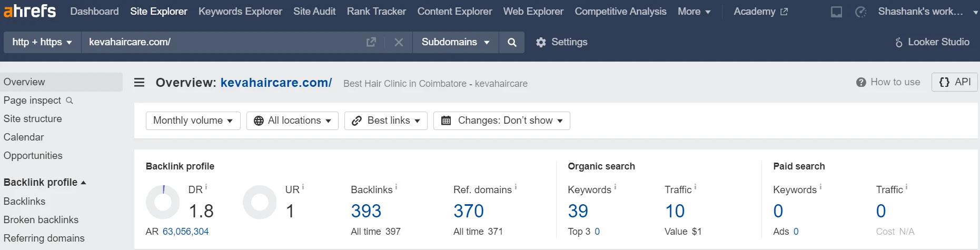Click the magnifier search button
The image size is (980, 250).
click(x=512, y=42)
